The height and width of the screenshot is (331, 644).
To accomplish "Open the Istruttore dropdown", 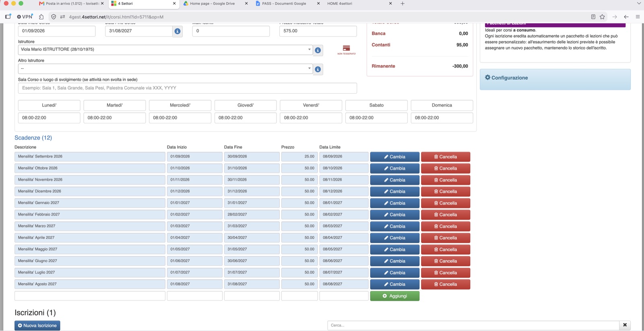I will point(165,49).
